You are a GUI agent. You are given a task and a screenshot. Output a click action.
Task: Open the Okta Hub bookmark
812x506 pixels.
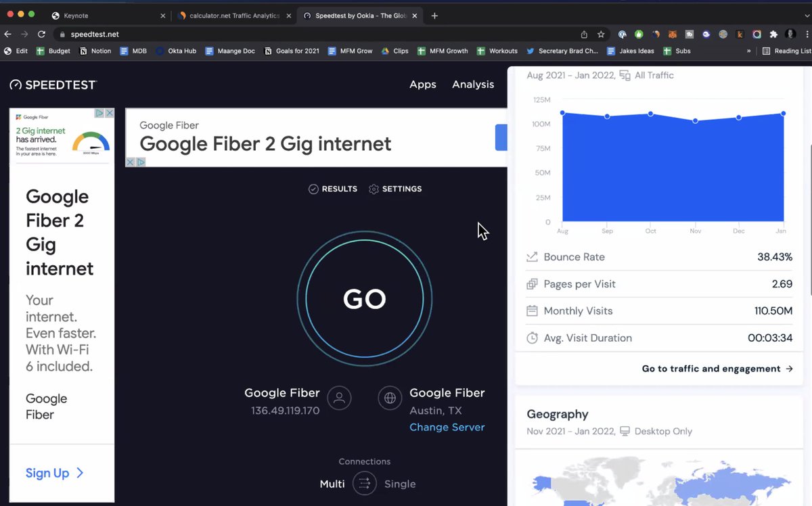[x=176, y=51]
